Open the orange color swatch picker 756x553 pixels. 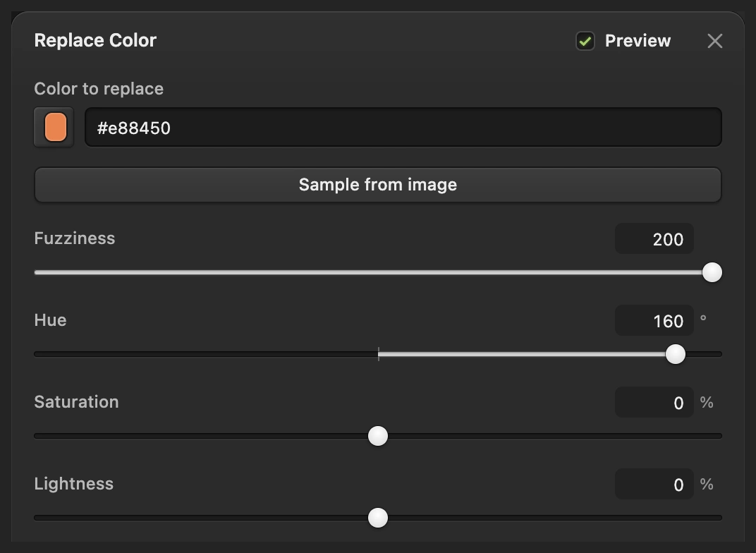(54, 127)
